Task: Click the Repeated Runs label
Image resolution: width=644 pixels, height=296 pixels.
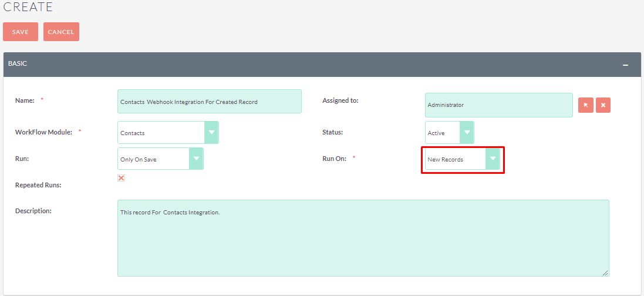Action: [x=38, y=185]
